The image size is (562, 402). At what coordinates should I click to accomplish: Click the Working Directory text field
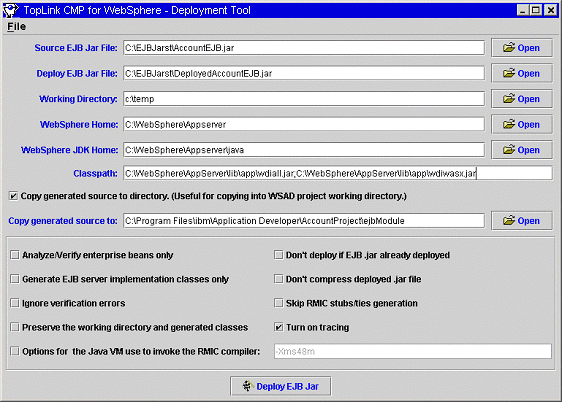(x=304, y=99)
